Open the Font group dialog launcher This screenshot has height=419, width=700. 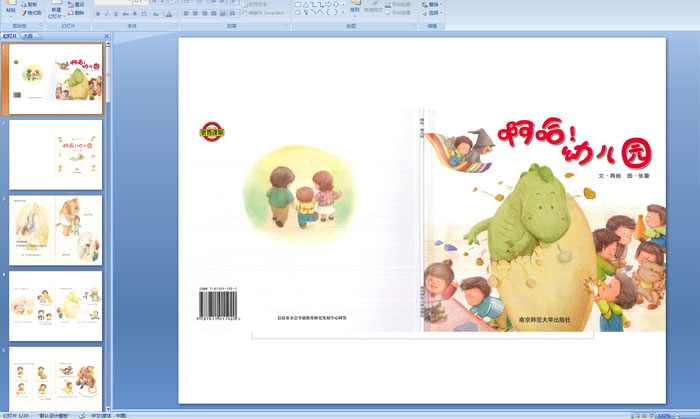[177, 25]
